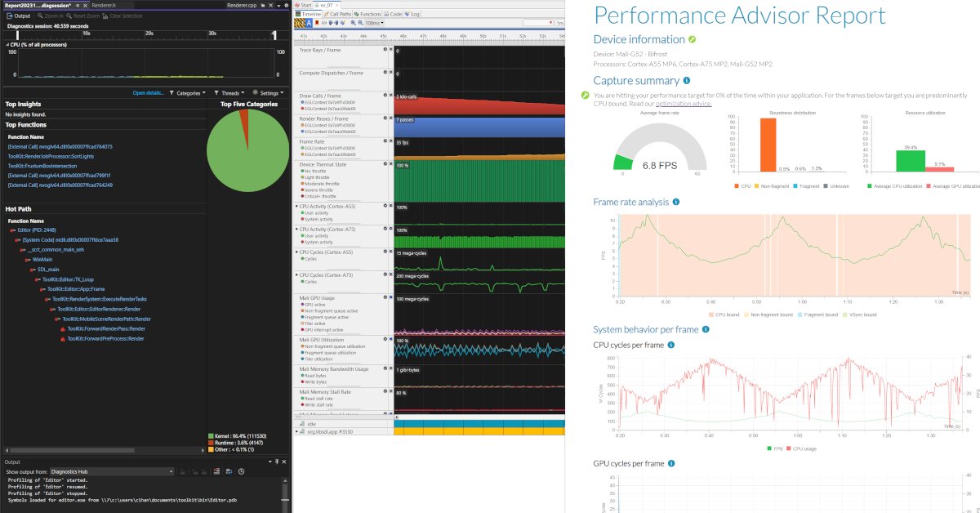Open the Output panel window-options dropdown arrow
Image resolution: width=980 pixels, height=513 pixels.
coord(270,462)
